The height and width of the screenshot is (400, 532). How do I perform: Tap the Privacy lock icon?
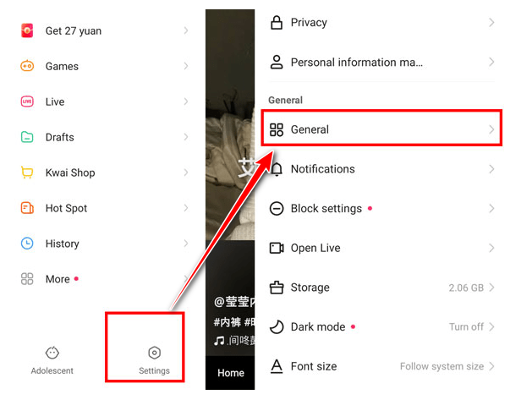click(x=277, y=22)
